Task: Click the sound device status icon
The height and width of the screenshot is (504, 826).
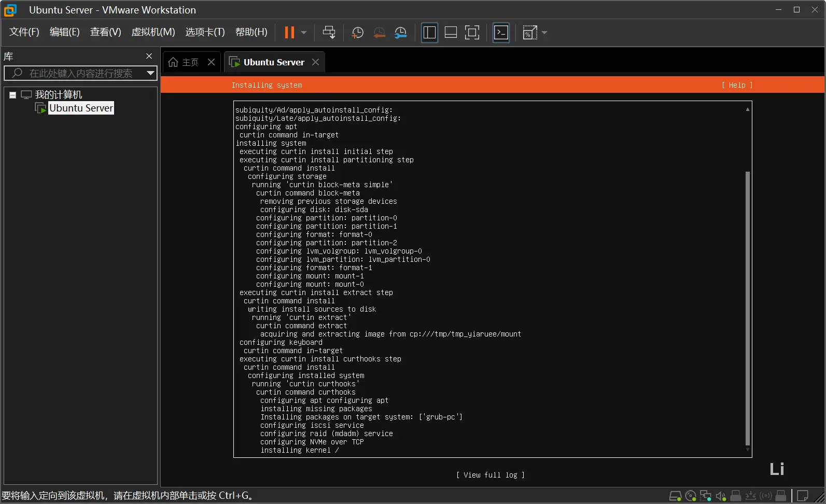Action: pos(721,496)
